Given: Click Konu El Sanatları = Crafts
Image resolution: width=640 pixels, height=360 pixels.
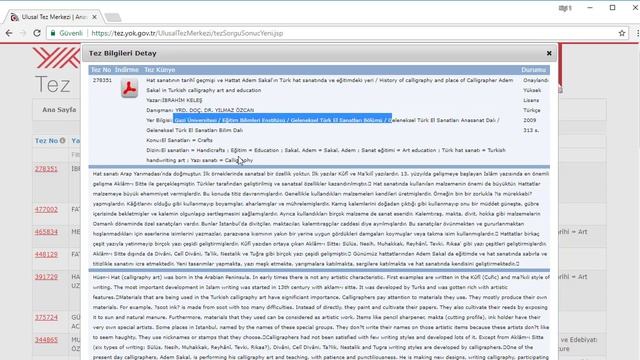Looking at the screenshot, I should (x=180, y=140).
